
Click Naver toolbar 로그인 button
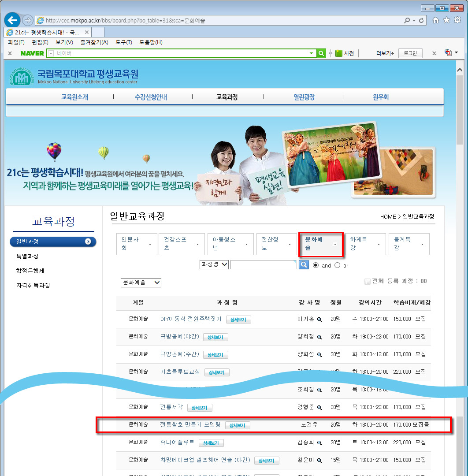tap(410, 53)
